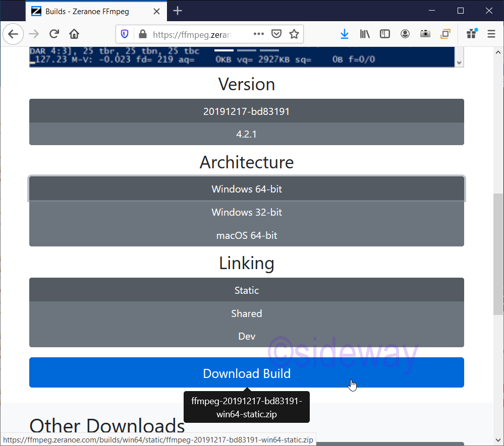The width and height of the screenshot is (504, 446).
Task: Select version 20191217-bd83191
Action: pos(246,111)
